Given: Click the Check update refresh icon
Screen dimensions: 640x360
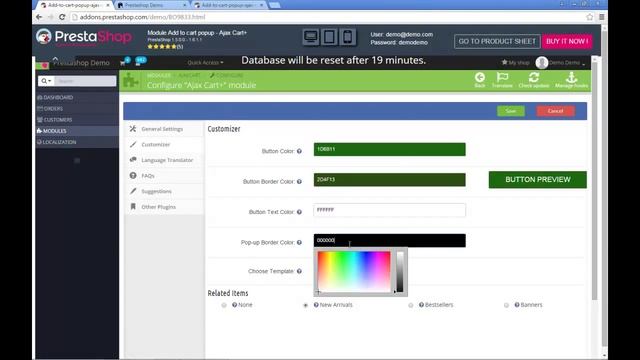Looking at the screenshot, I should pos(533,80).
